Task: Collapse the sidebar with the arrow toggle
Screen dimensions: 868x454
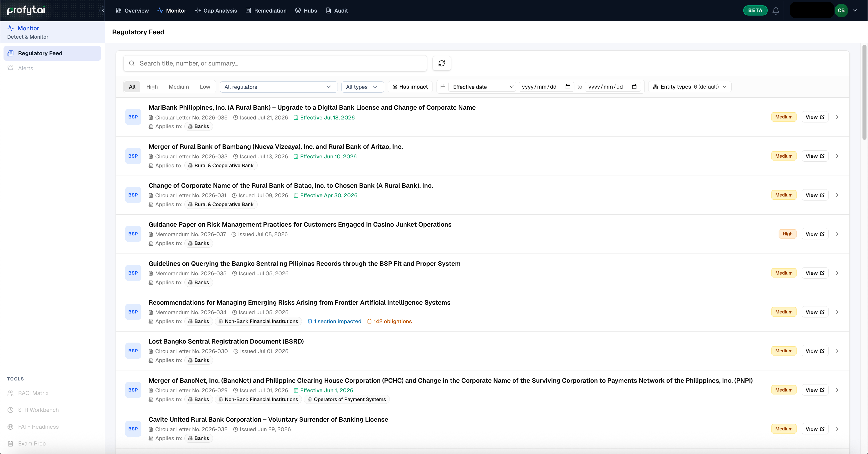Action: click(103, 11)
